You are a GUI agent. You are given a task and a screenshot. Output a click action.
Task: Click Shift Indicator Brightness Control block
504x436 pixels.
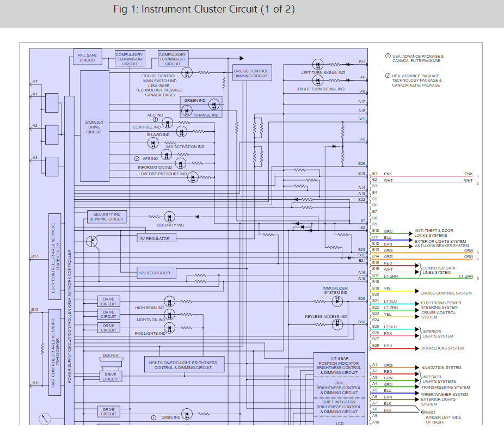click(339, 407)
